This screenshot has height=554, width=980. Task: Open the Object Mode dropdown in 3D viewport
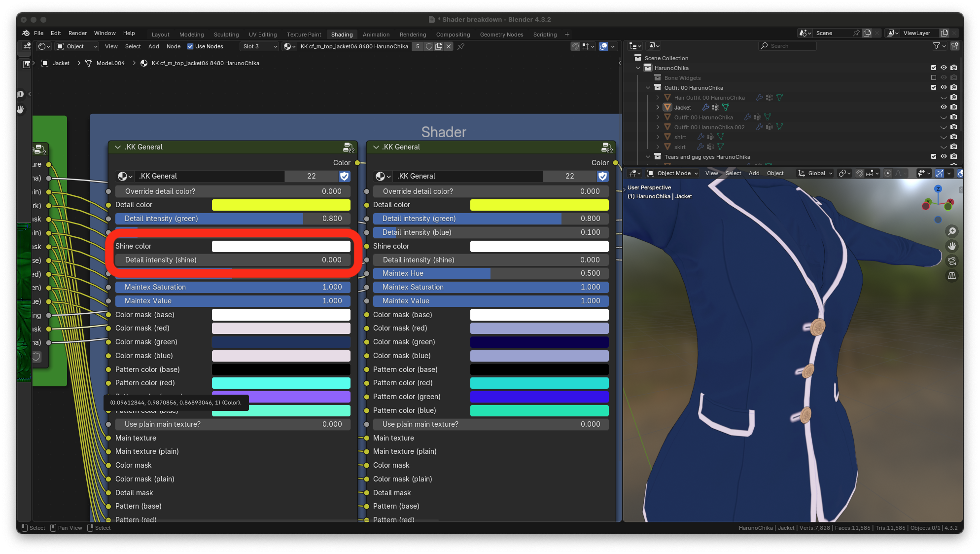tap(673, 173)
